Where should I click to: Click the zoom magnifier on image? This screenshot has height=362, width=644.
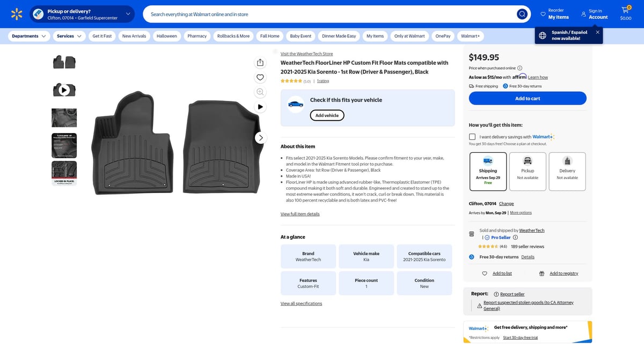(x=260, y=92)
